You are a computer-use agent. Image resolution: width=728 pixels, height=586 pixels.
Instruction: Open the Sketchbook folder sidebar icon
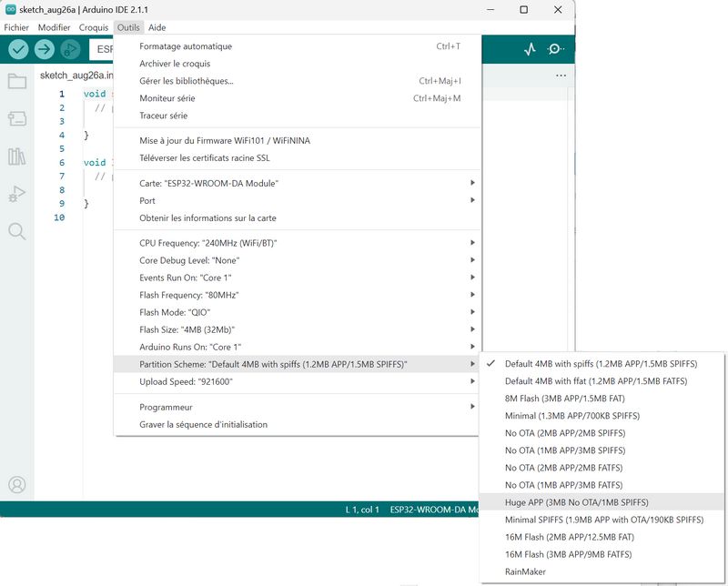click(x=17, y=81)
